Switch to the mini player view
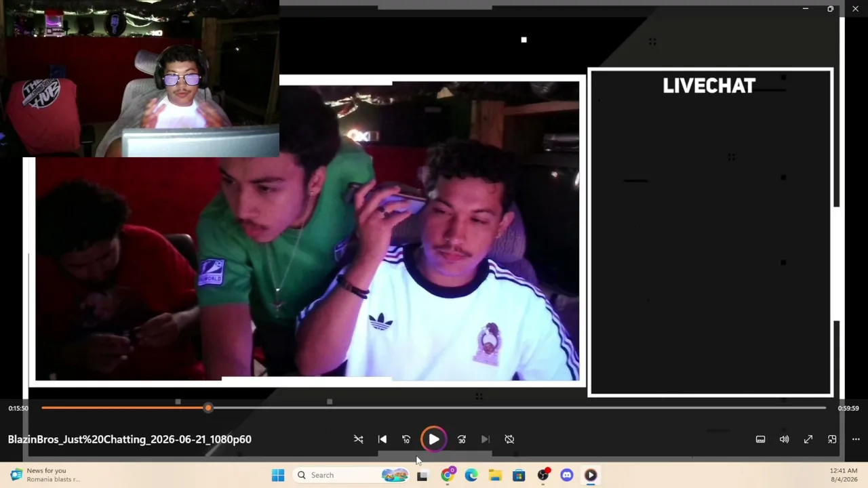The width and height of the screenshot is (868, 488). pyautogui.click(x=832, y=439)
